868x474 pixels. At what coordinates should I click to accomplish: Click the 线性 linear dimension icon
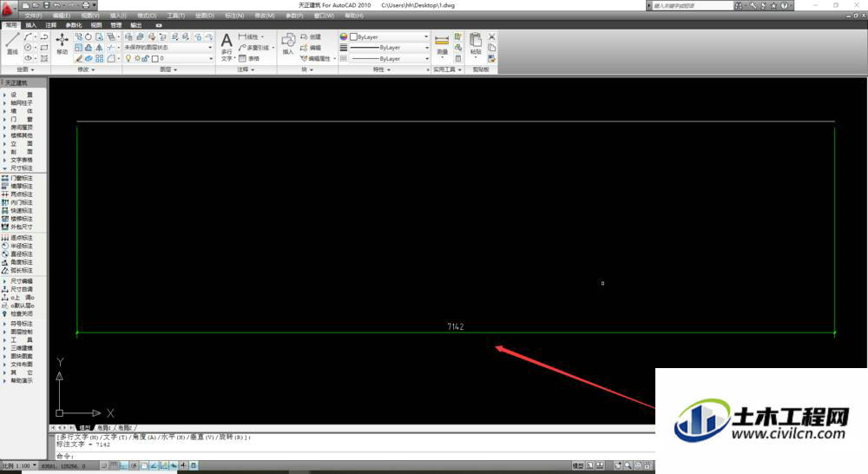pos(242,36)
